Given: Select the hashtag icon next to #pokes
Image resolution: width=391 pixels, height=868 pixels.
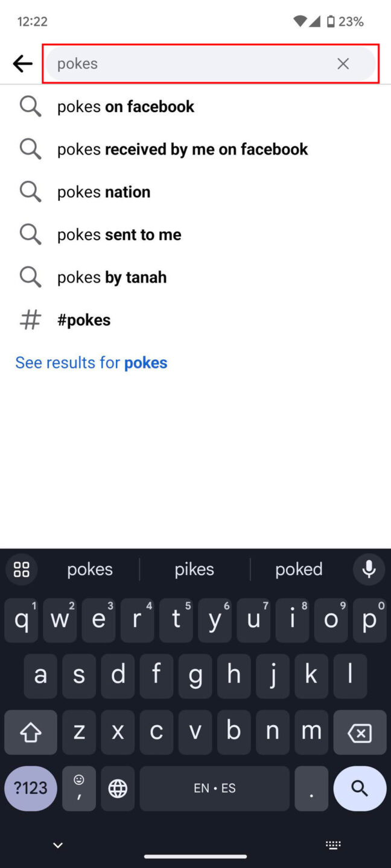Looking at the screenshot, I should tap(30, 319).
